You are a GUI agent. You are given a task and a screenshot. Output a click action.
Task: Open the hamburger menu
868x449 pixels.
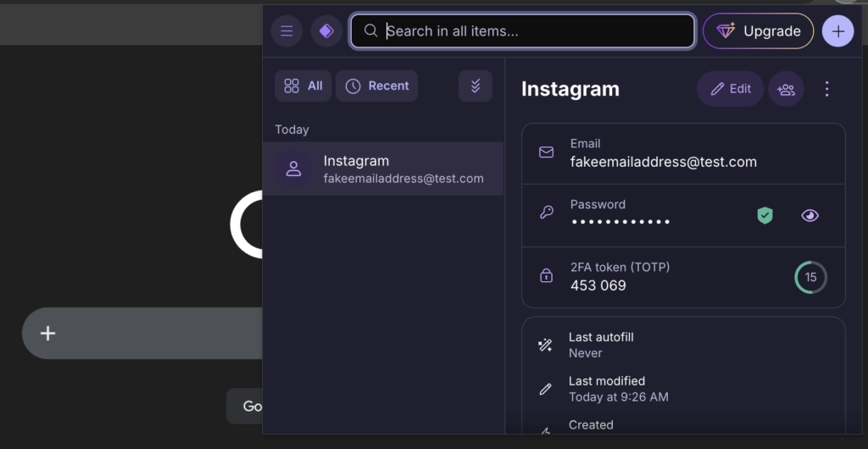[287, 31]
